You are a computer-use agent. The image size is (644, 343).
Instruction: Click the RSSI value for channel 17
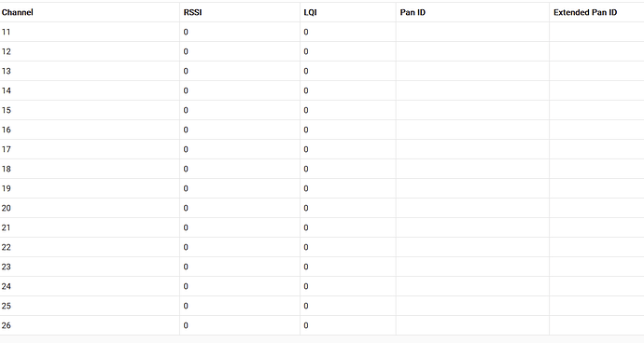pyautogui.click(x=186, y=149)
